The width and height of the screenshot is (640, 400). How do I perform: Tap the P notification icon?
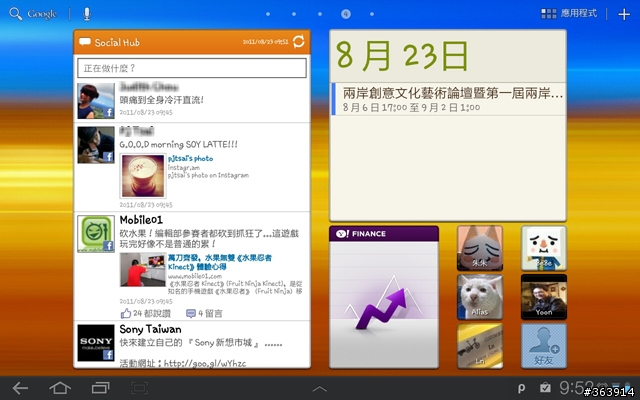pos(521,388)
